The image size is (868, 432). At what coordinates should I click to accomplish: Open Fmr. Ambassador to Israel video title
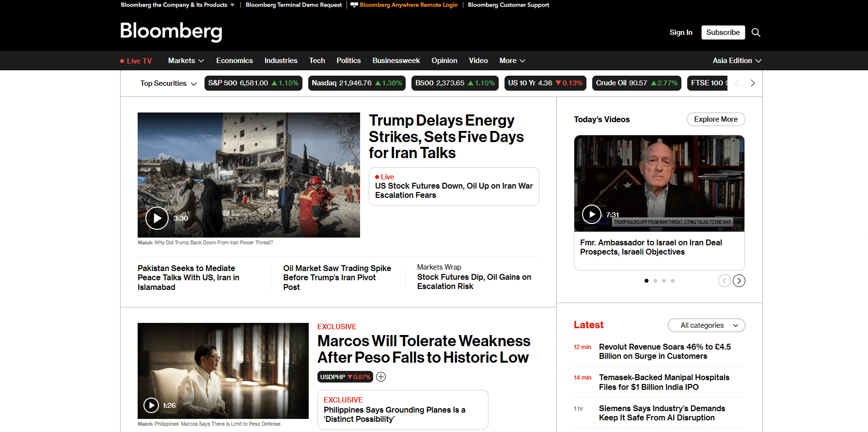coord(651,247)
